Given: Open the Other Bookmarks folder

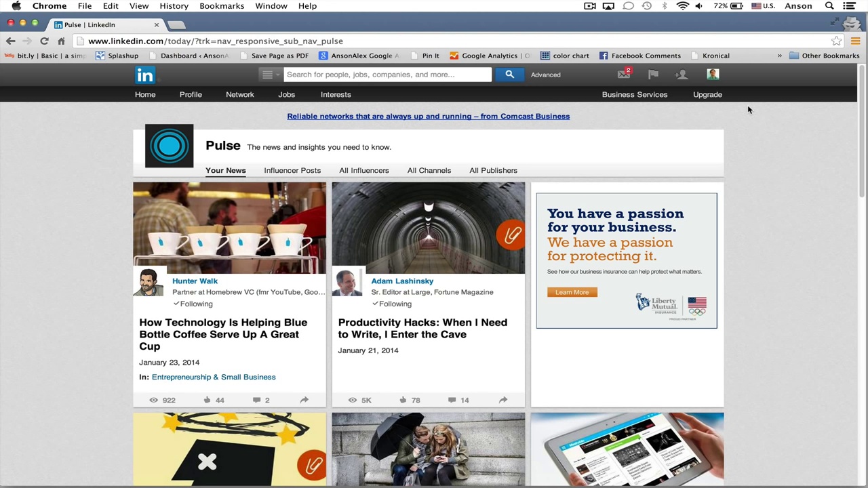Looking at the screenshot, I should 824,56.
